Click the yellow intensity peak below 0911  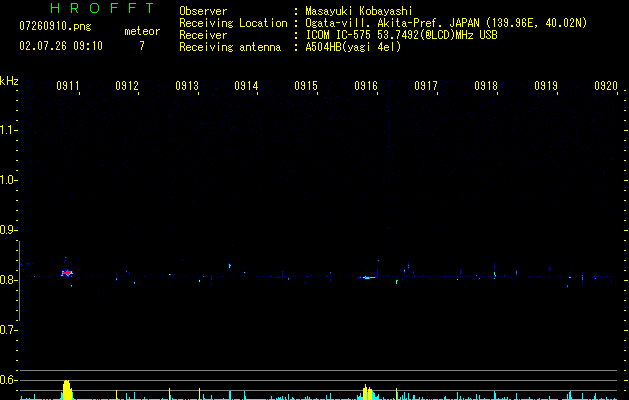[67, 390]
